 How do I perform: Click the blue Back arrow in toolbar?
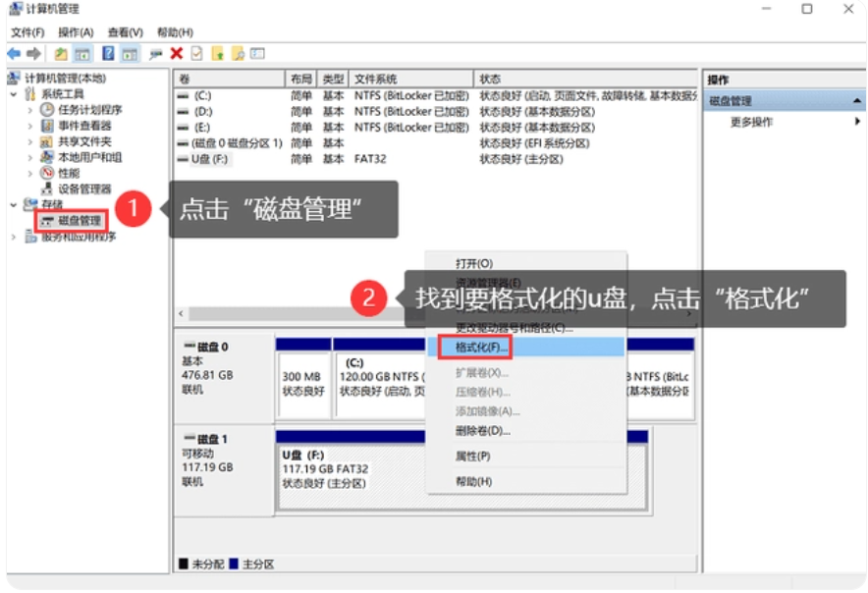(x=14, y=54)
